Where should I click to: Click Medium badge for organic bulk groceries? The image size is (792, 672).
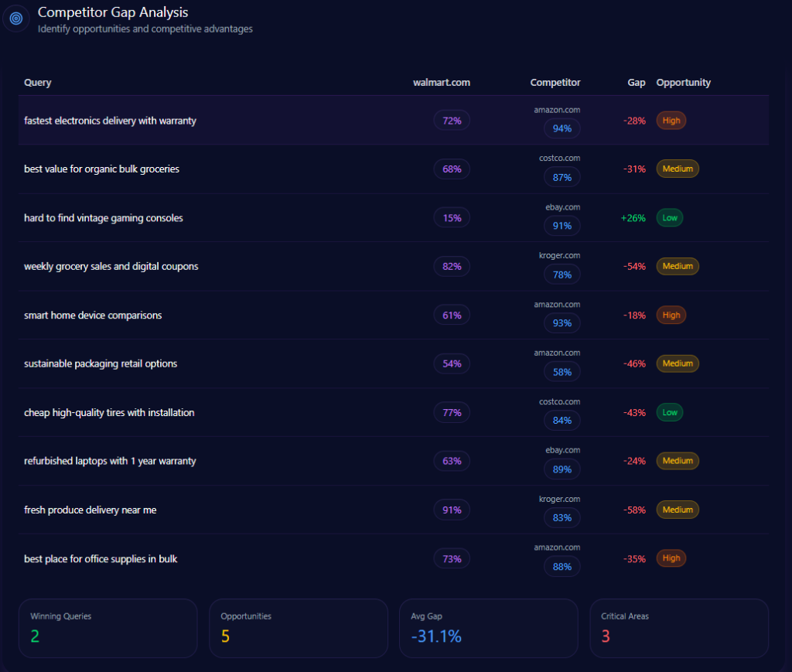[677, 169]
